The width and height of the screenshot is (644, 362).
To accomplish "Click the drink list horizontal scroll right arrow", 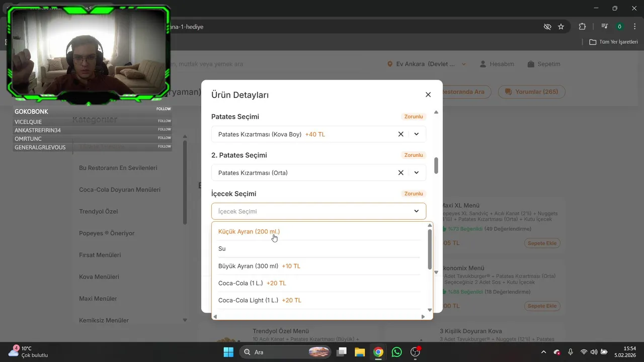I will (x=423, y=317).
